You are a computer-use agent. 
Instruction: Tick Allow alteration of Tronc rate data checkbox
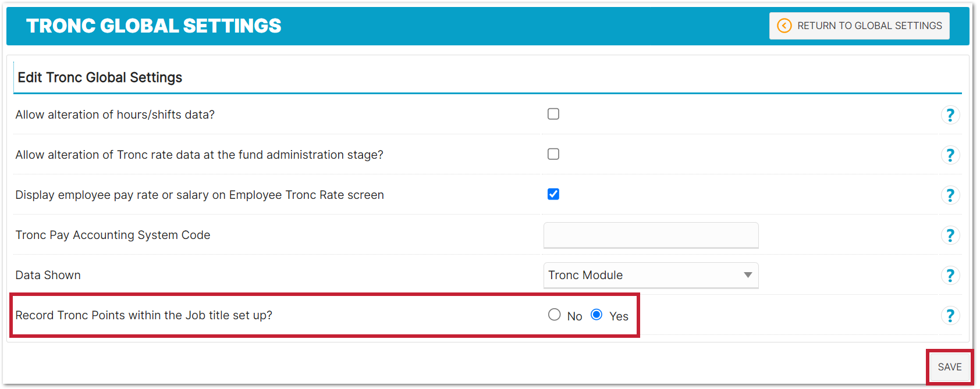pyautogui.click(x=553, y=154)
